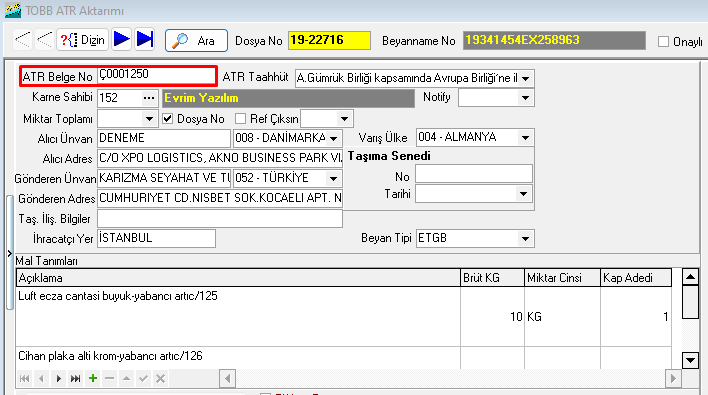Confirm edit with checkmark navigator icon
The height and width of the screenshot is (395, 708).
(x=144, y=378)
